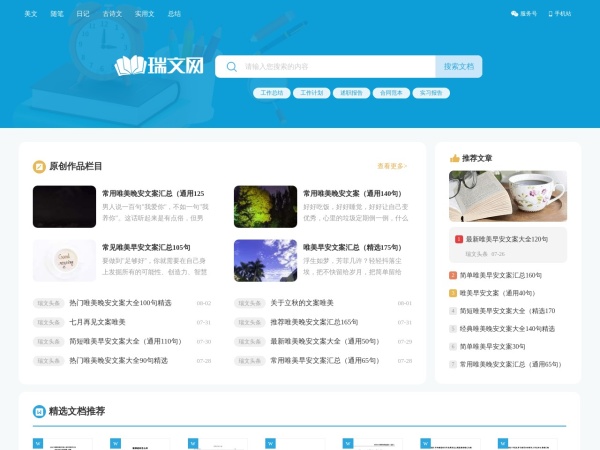
Task: Click 瑞文头条 tag beside 关于立秋的文案唯美
Action: coord(249,303)
